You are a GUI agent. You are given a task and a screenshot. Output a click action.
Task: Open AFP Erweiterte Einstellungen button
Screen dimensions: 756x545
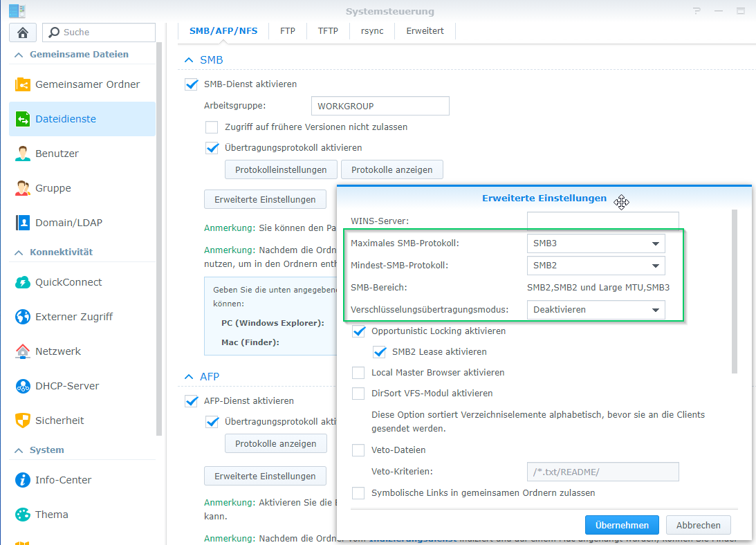(265, 476)
